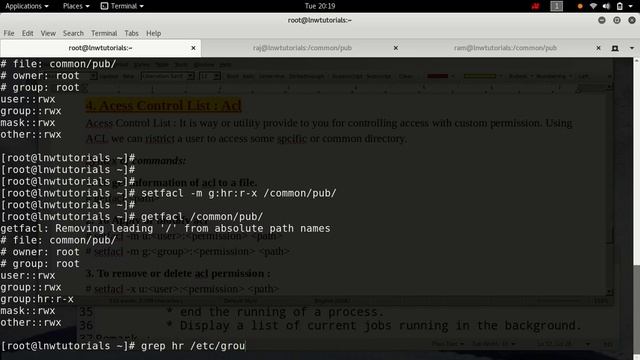Close the root@lnwtutorials:~ tab
640x360 pixels.
[193, 48]
